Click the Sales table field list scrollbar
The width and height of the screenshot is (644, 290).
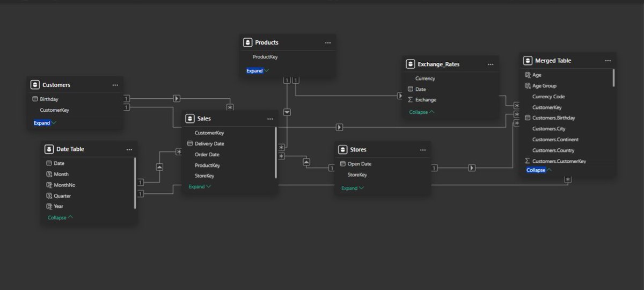tap(276, 153)
